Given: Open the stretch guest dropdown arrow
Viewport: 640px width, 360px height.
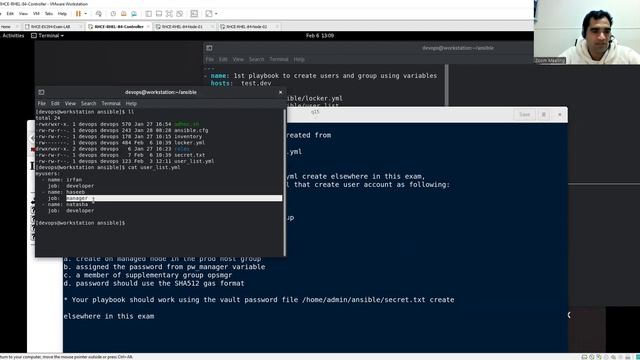Looking at the screenshot, I should 216,13.
